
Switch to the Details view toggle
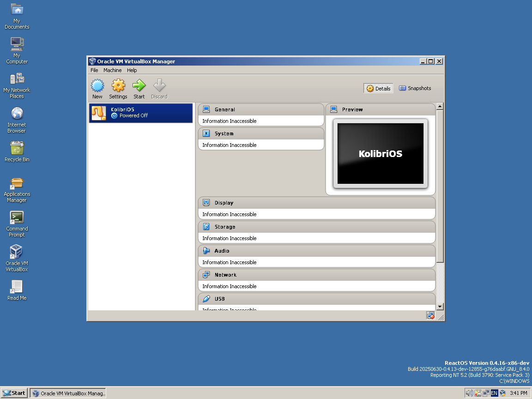click(x=378, y=88)
